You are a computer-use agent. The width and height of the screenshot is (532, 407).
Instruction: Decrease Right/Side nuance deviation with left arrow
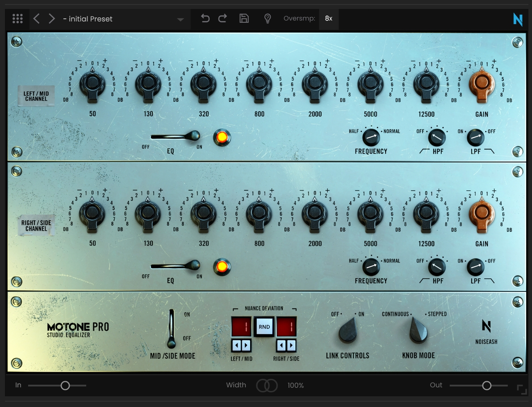(281, 345)
